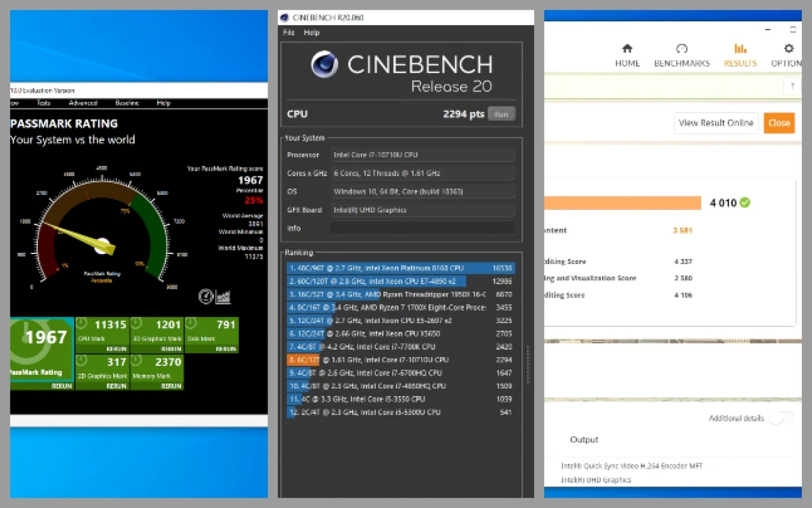812x508 pixels.
Task: Click the orange 4 010 score bar
Action: 622,203
